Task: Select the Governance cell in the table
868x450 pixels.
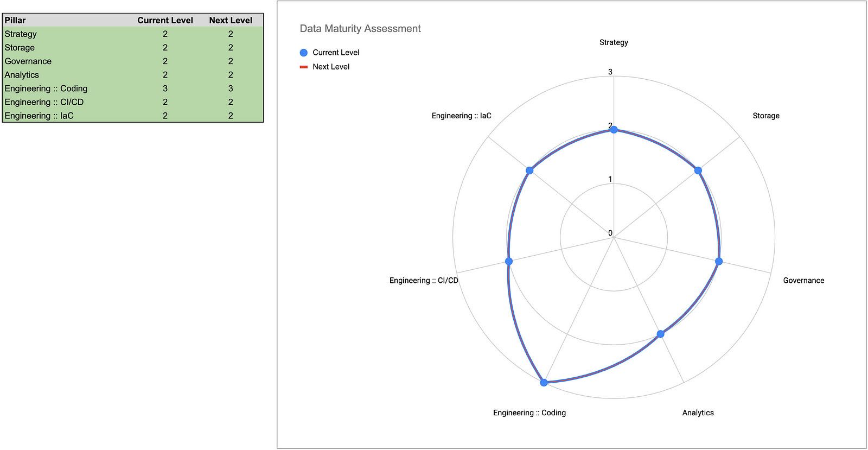Action: [28, 61]
